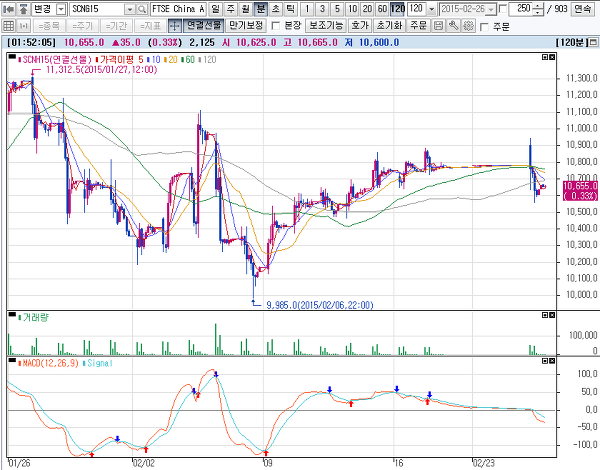The height and width of the screenshot is (470, 600).
Task: Select the 60 minute interval button
Action: click(x=382, y=8)
